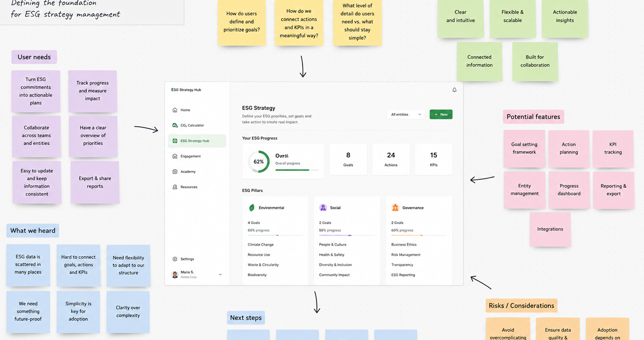Click the ESG Strategy Hub sidebar icon

coord(175,141)
